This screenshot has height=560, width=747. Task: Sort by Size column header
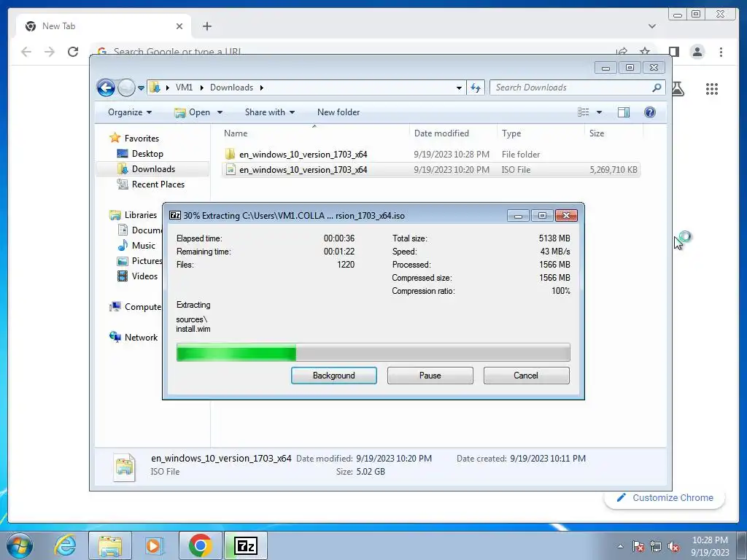(614, 133)
